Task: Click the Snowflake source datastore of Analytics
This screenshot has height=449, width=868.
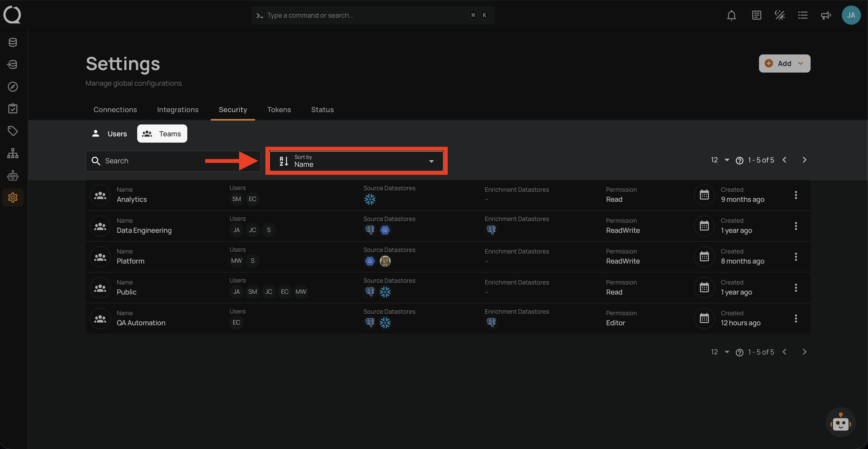Action: tap(370, 199)
